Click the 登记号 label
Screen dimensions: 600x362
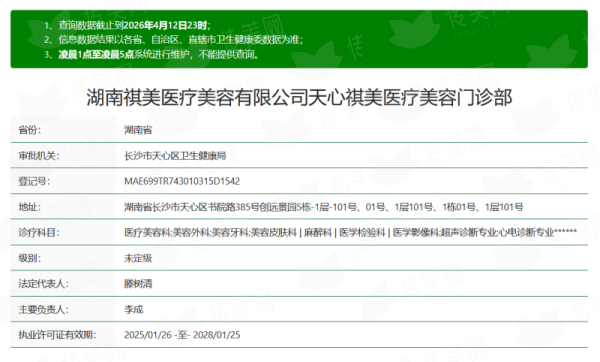click(34, 181)
